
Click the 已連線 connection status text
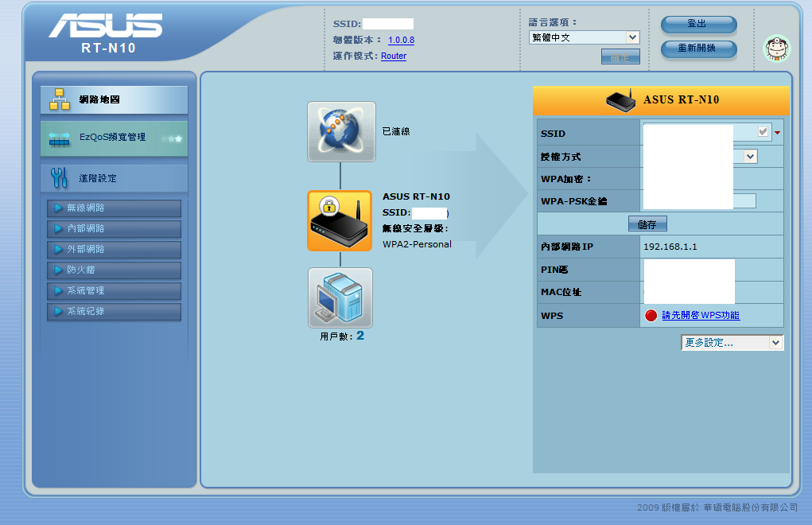coord(396,131)
